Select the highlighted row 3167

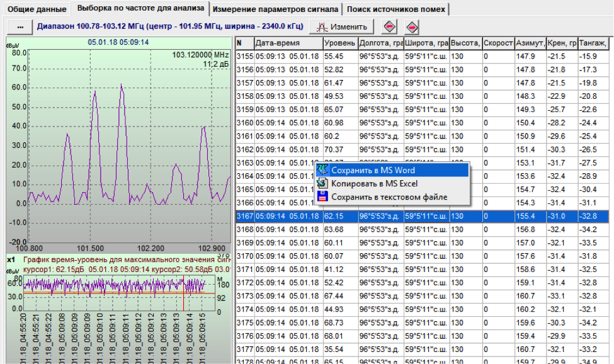(x=244, y=216)
